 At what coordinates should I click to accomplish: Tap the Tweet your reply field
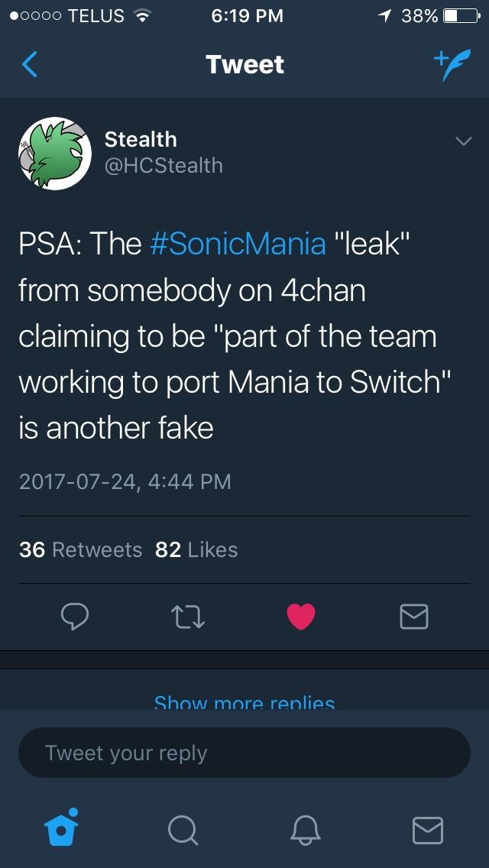click(244, 753)
